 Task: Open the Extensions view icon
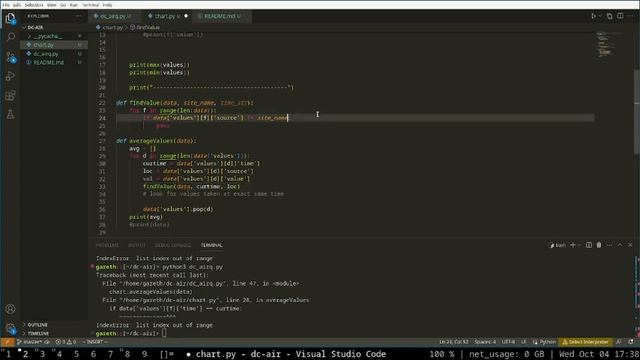point(10,95)
